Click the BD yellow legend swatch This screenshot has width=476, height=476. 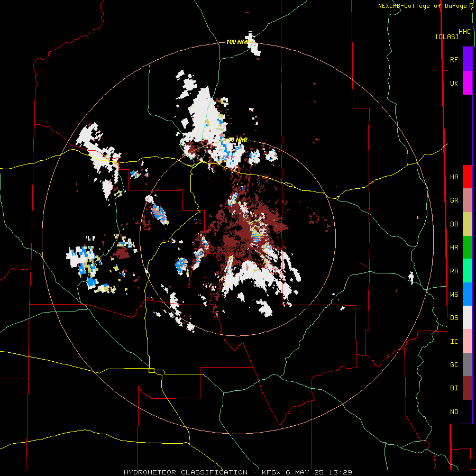[467, 224]
